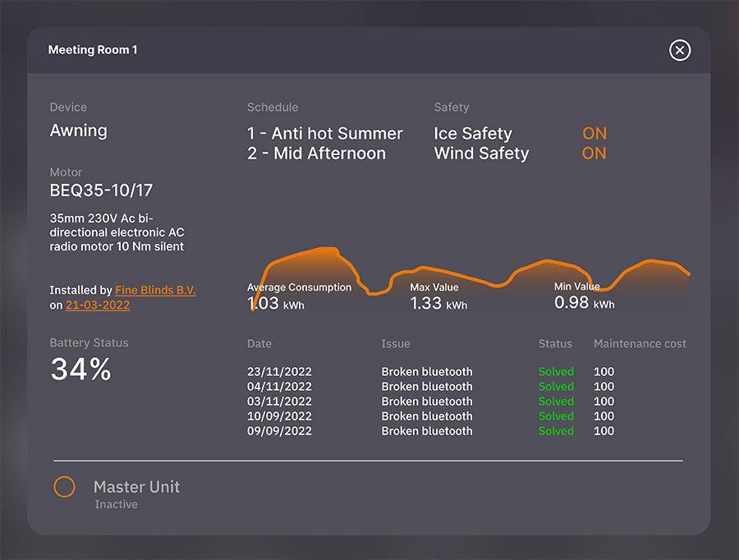Click the Average Consumption 1.03 kWh value

(276, 304)
